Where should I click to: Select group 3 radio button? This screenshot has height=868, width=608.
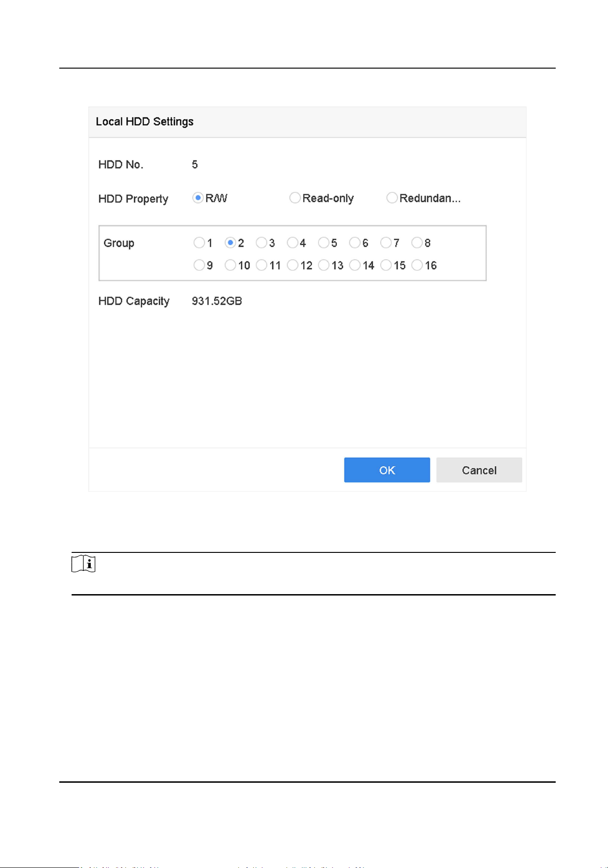pos(261,242)
